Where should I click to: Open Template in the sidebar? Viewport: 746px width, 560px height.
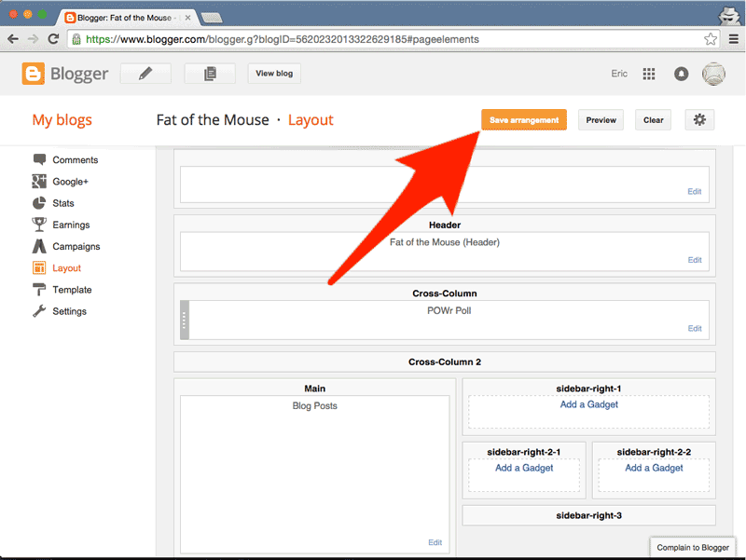[x=72, y=290]
